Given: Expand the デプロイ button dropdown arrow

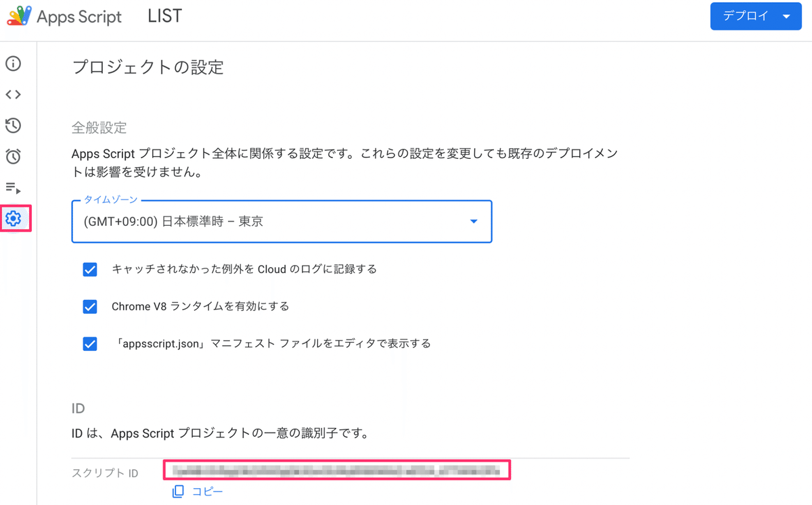Looking at the screenshot, I should [787, 17].
